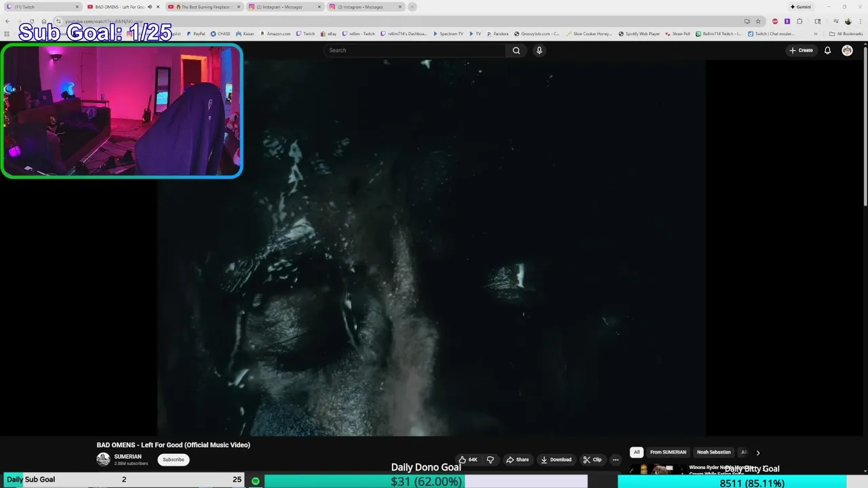Image resolution: width=868 pixels, height=488 pixels.
Task: Open the PayPal bookmark
Action: click(x=196, y=33)
